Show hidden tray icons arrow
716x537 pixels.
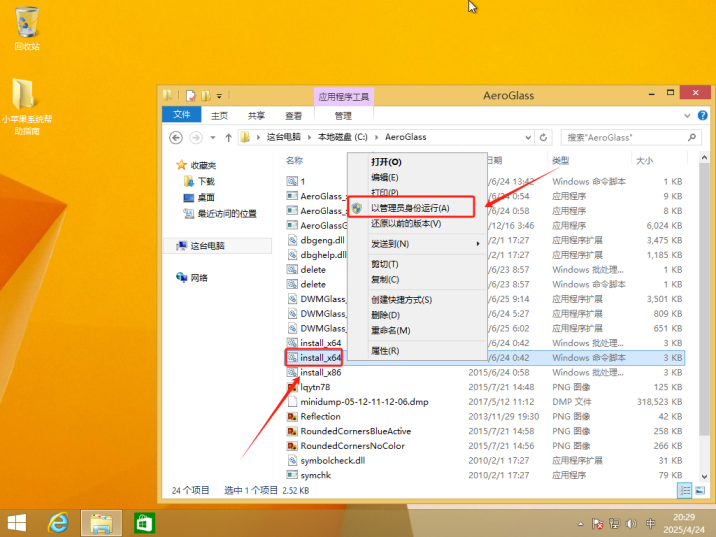[x=580, y=524]
